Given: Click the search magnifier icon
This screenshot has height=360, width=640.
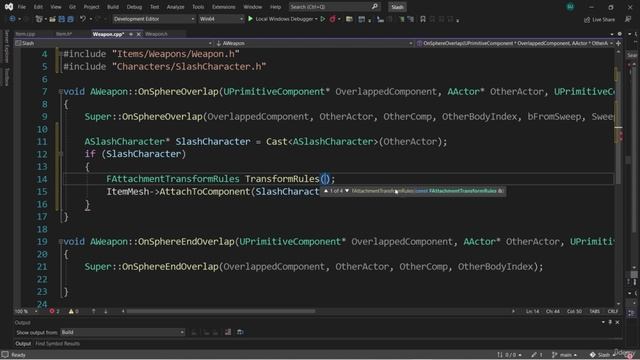Looking at the screenshot, I should [x=375, y=7].
